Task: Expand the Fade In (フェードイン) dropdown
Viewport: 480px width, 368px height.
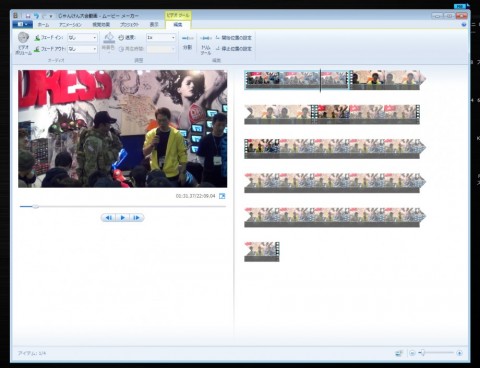Action: click(x=82, y=38)
